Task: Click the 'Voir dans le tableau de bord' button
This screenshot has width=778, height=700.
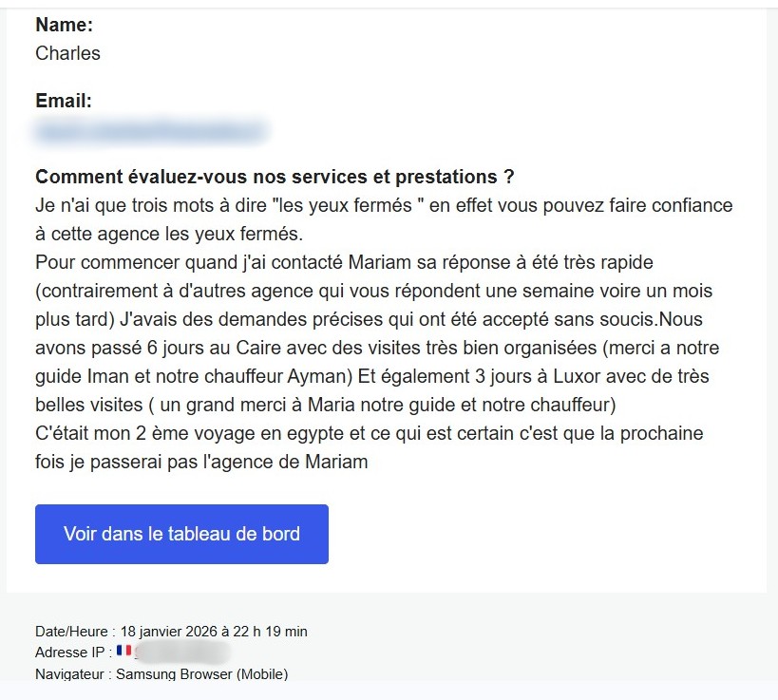Action: (180, 534)
